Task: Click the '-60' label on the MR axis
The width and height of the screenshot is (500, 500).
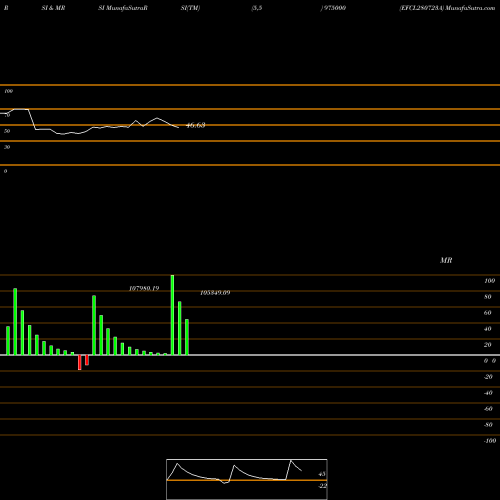Action: point(488,409)
